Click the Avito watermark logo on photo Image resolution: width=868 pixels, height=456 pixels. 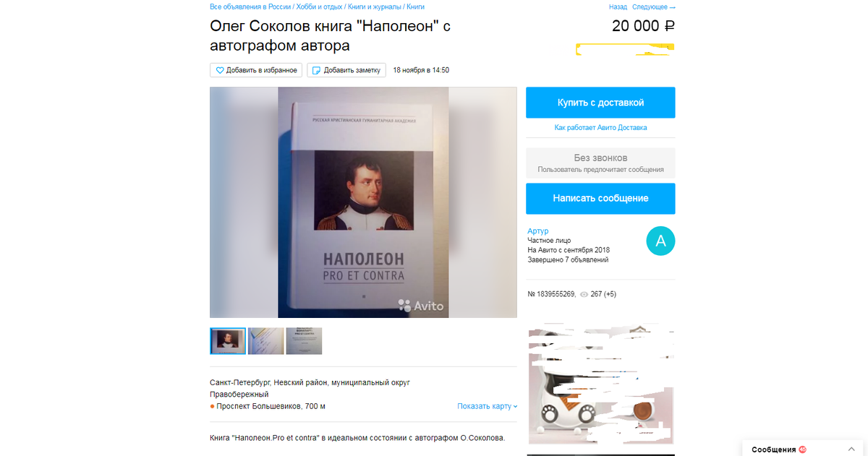tap(421, 306)
